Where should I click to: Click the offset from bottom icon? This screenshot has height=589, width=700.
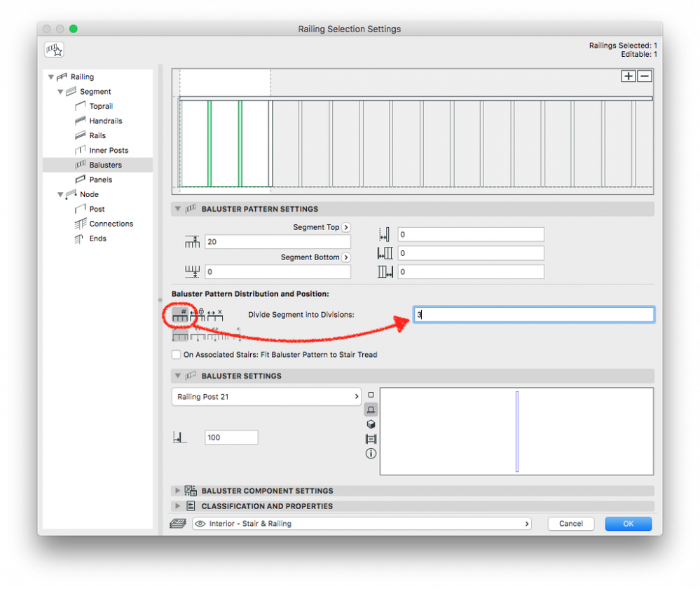point(193,271)
